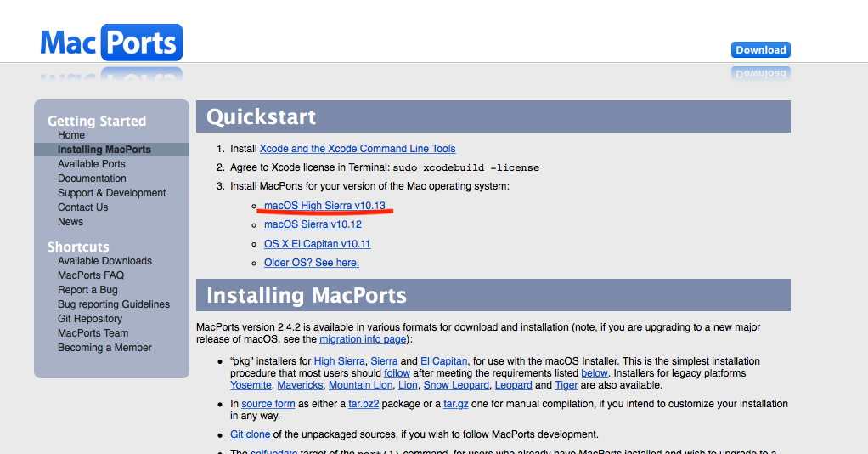The width and height of the screenshot is (868, 454).
Task: Open News in the sidebar
Action: (x=70, y=222)
